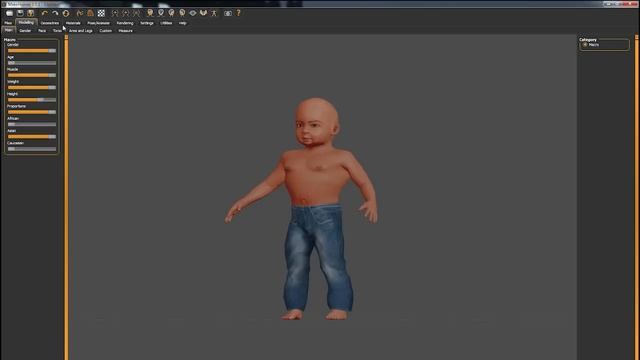
Task: Toggle the Smooth mesh icon
Action: (x=80, y=13)
